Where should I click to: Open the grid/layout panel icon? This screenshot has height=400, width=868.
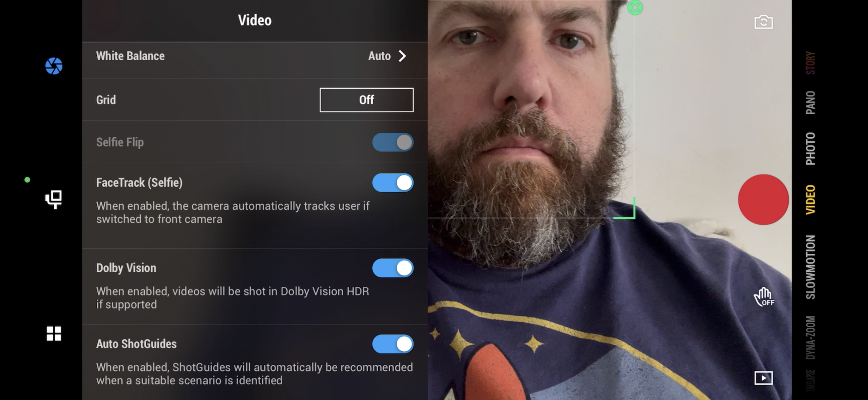point(54,334)
